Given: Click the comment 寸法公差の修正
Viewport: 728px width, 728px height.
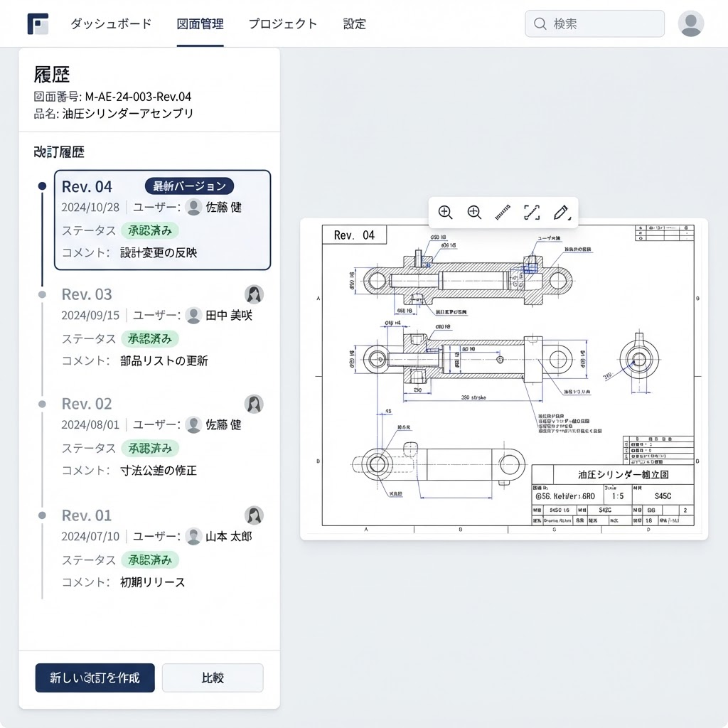Looking at the screenshot, I should (x=159, y=471).
